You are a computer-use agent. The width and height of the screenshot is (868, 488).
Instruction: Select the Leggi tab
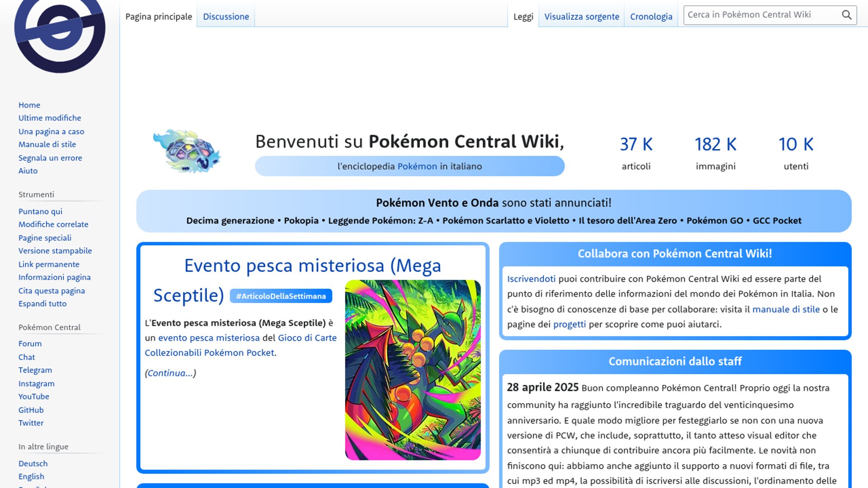click(x=523, y=17)
